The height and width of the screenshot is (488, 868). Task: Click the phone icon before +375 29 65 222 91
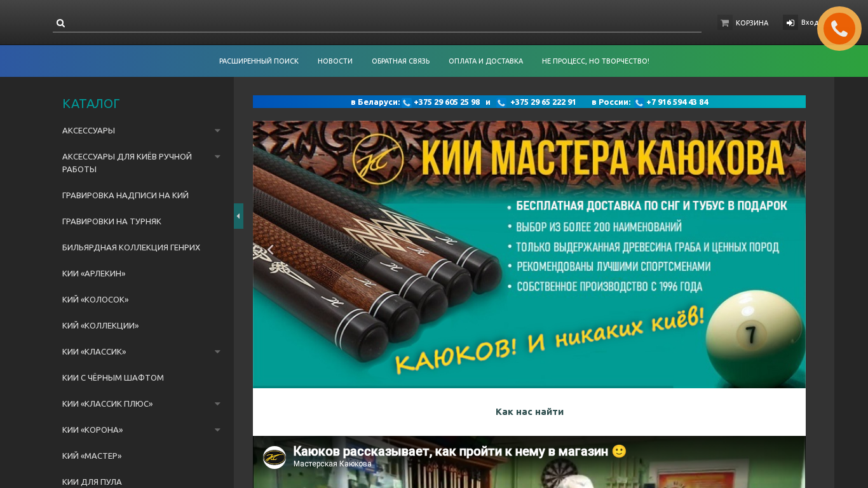[501, 102]
